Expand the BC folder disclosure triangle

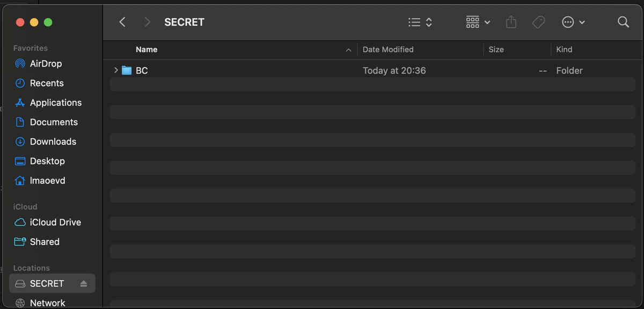(x=116, y=70)
